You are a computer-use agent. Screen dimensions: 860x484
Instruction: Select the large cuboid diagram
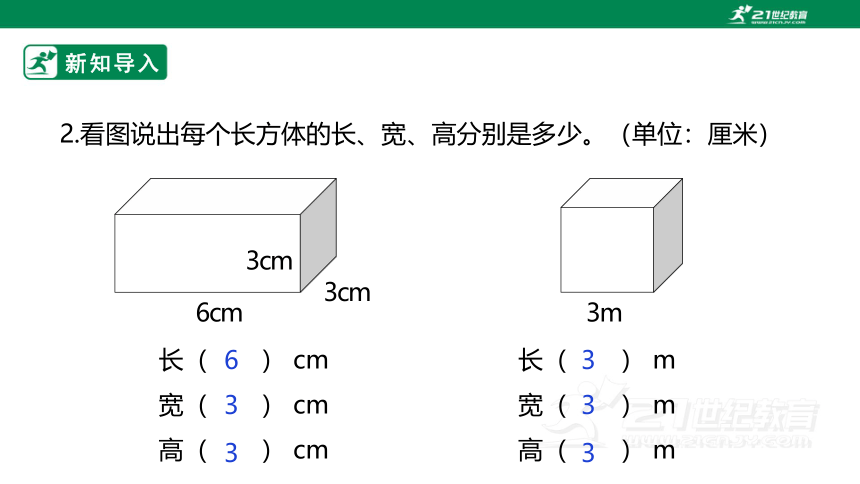225,235
